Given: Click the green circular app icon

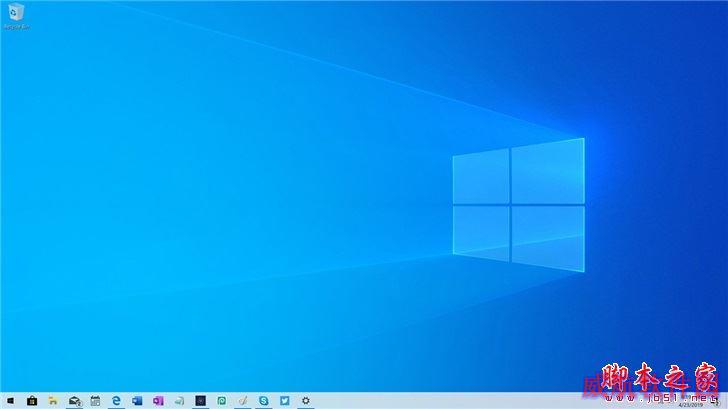Looking at the screenshot, I should pyautogui.click(x=222, y=401).
